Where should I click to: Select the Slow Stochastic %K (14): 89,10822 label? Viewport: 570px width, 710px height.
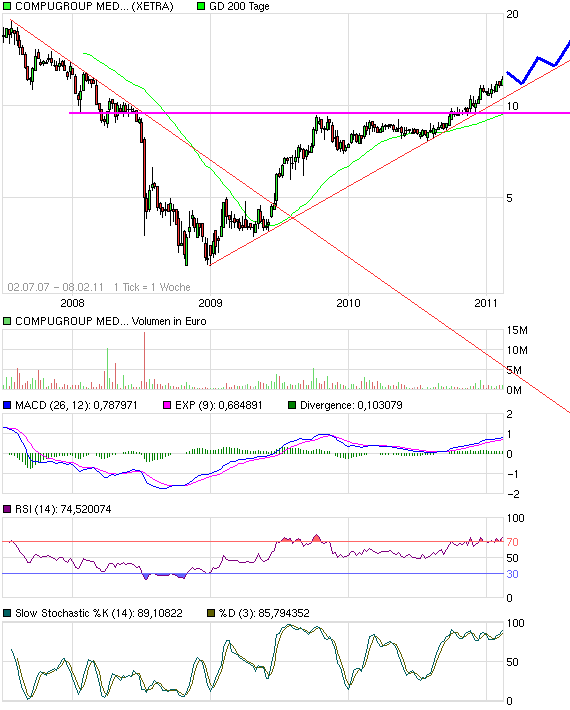point(99,614)
